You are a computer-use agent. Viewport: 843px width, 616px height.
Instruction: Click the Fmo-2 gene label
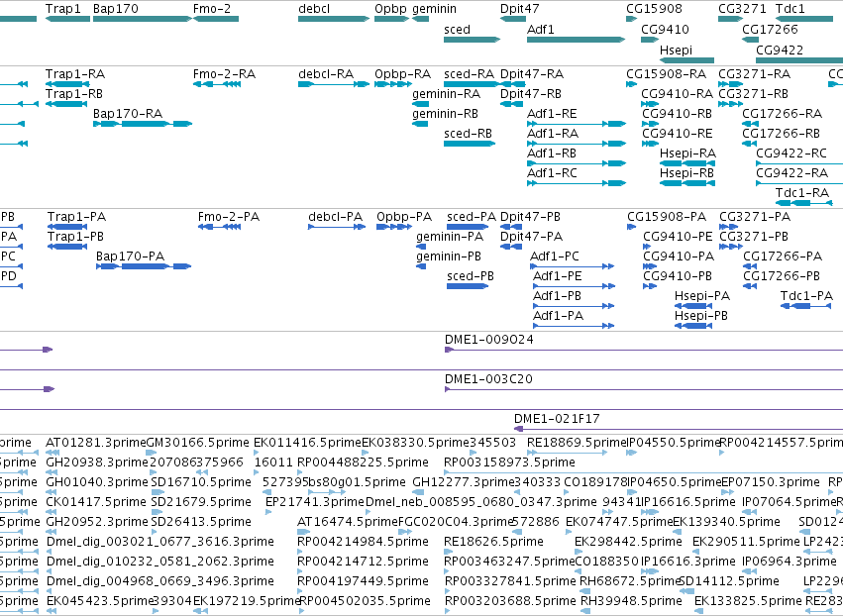pyautogui.click(x=212, y=9)
